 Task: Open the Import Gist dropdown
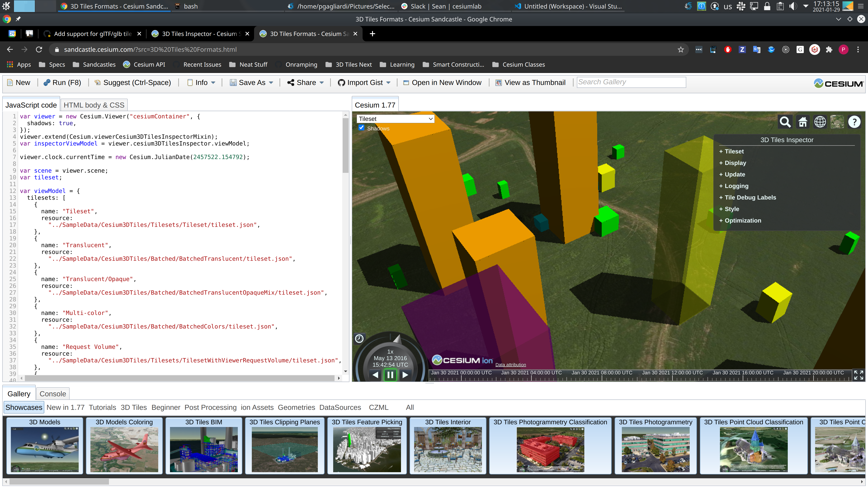364,82
